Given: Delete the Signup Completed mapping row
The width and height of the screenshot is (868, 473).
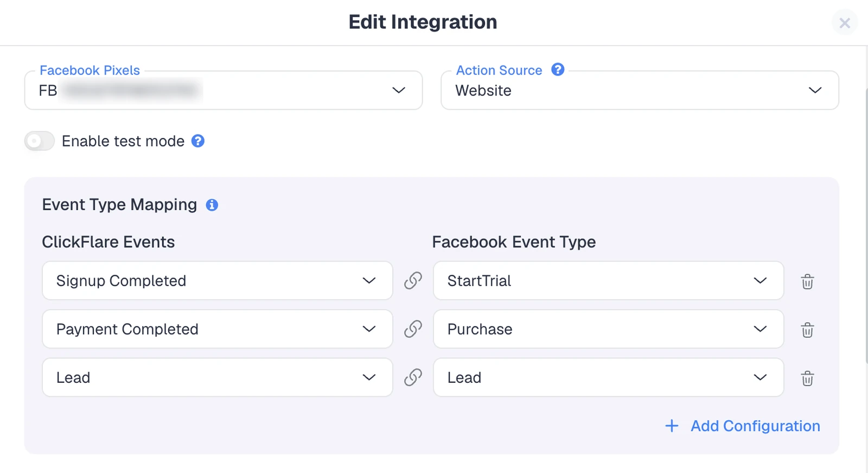Looking at the screenshot, I should point(807,281).
